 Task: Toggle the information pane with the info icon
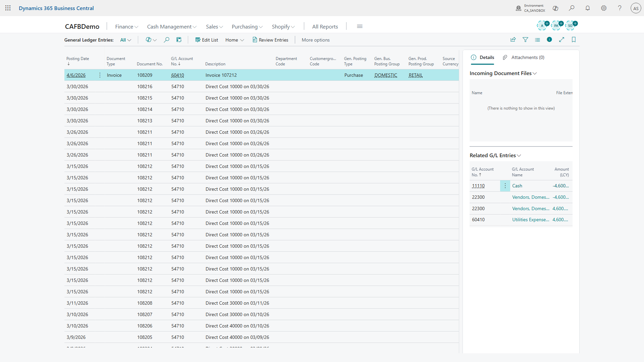(x=549, y=40)
